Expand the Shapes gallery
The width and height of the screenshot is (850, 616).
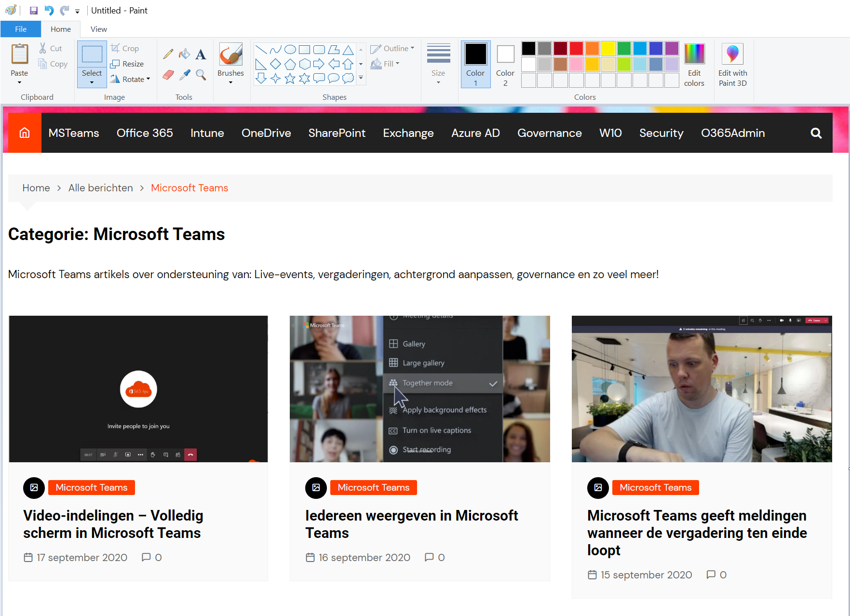361,79
